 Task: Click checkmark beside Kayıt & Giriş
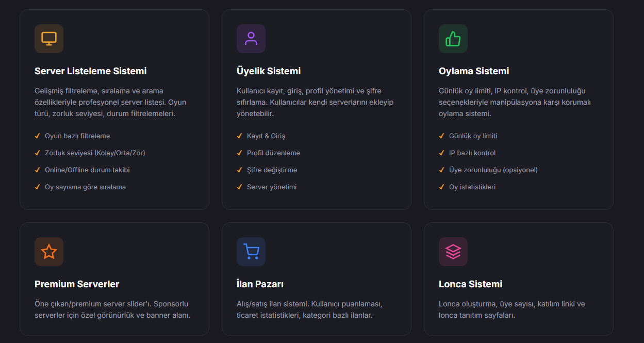(x=240, y=136)
